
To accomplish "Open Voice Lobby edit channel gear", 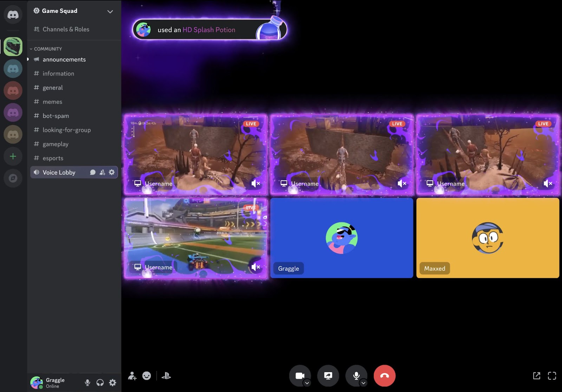I will pos(112,172).
